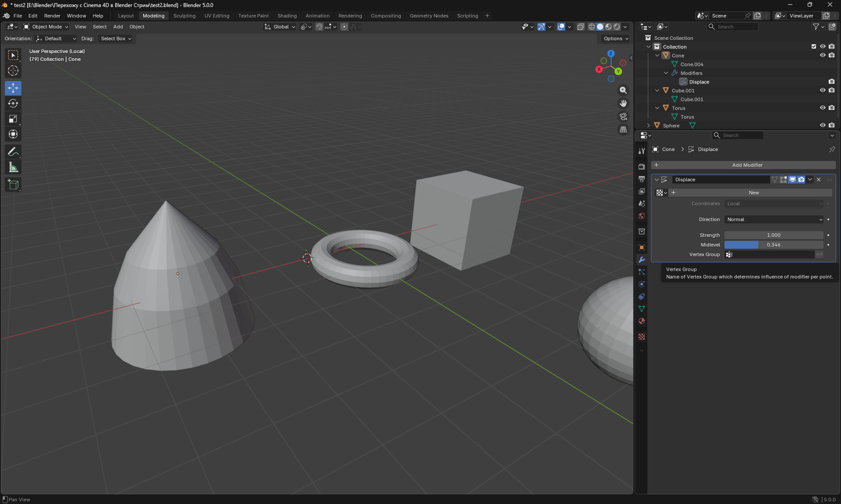Open the Object Mode dropdown
Image resolution: width=841 pixels, height=504 pixels.
coord(46,27)
